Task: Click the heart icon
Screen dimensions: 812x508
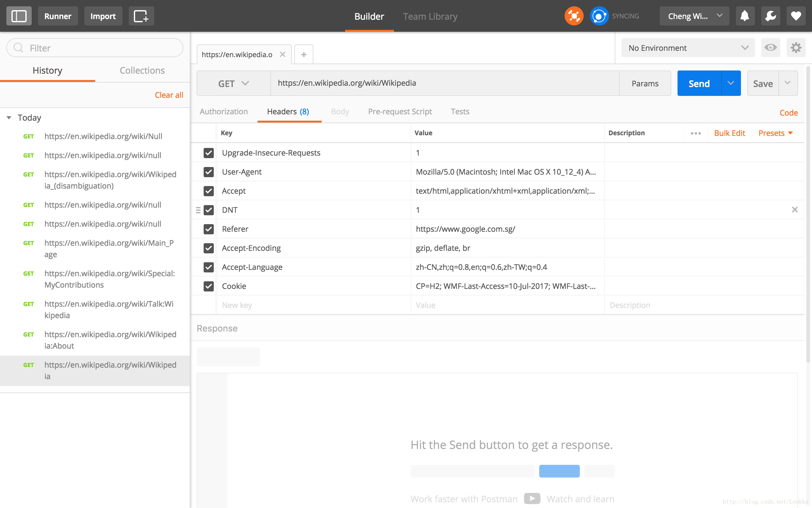Action: coord(796,16)
